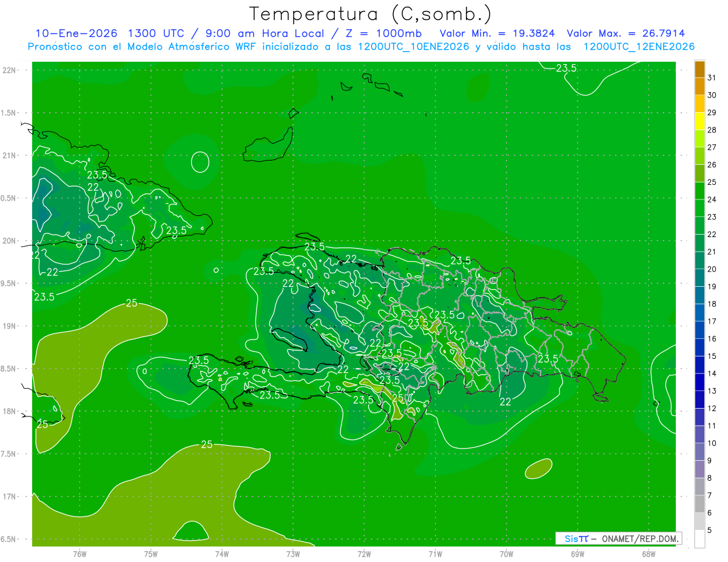Click the "11" value on the color scale
This screenshot has height=562, width=728.
[712, 426]
